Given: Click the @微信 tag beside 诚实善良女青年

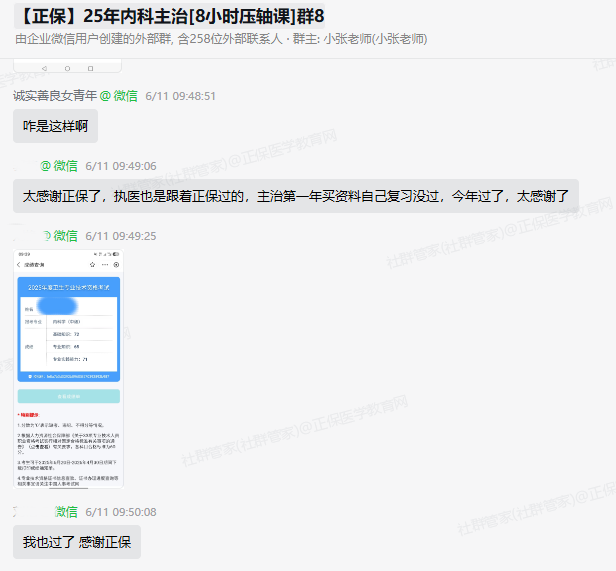Looking at the screenshot, I should (x=119, y=96).
